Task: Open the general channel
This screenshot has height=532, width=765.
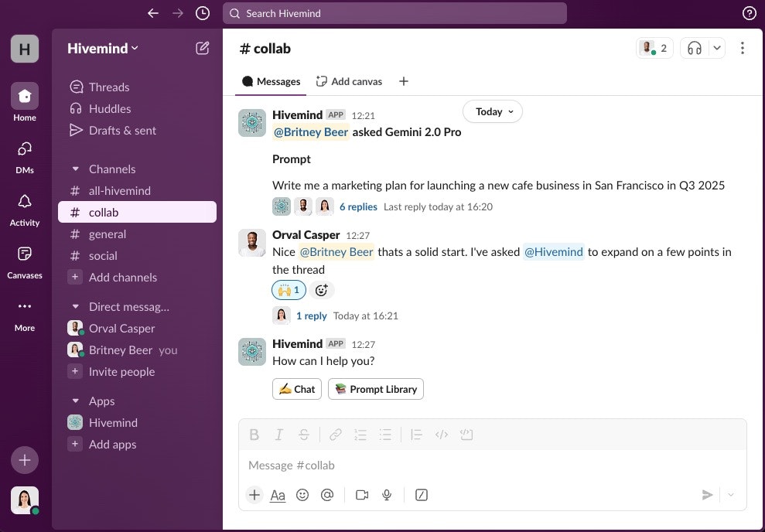Action: point(137,234)
